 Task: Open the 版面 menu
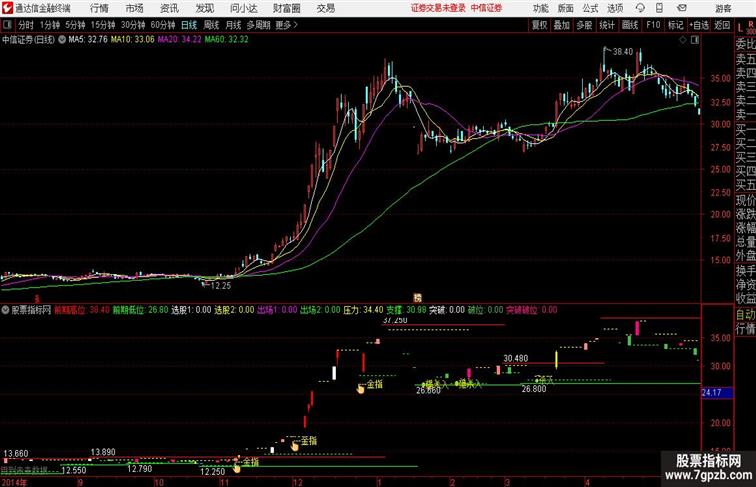coord(566,8)
